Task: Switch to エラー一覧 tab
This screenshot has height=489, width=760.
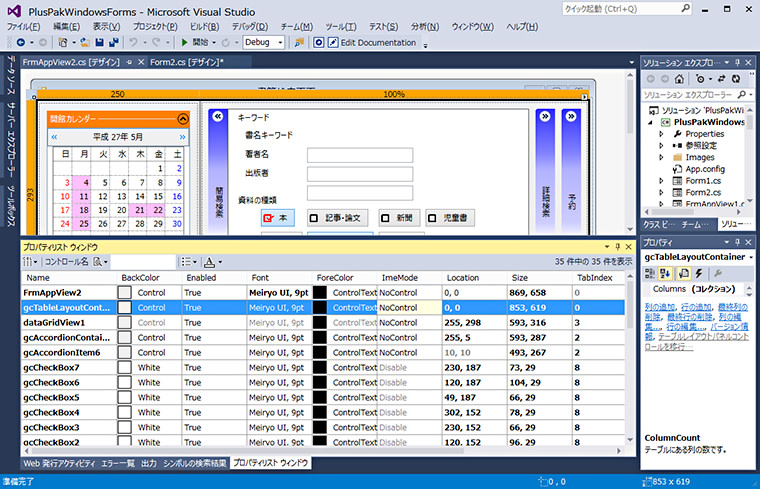Action: pos(118,463)
